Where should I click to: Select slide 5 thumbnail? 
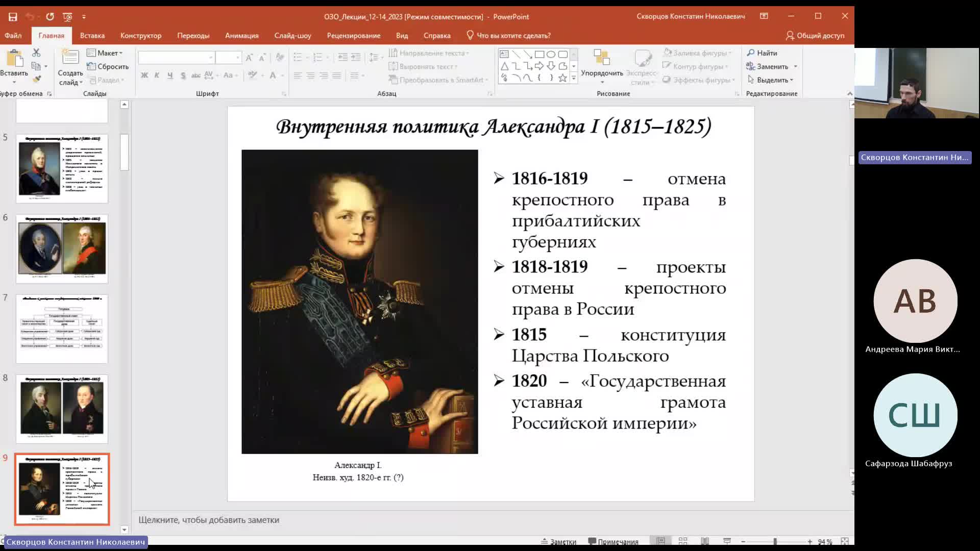coord(62,168)
